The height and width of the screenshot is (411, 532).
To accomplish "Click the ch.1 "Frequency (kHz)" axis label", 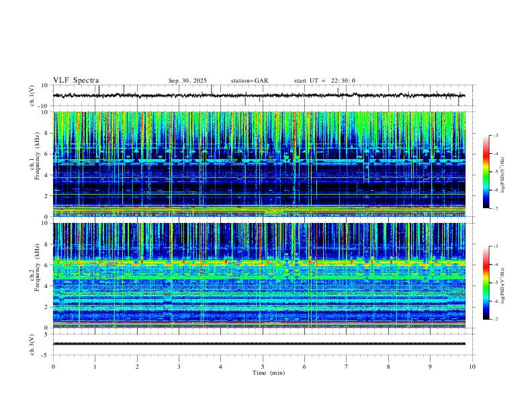I will point(37,156).
